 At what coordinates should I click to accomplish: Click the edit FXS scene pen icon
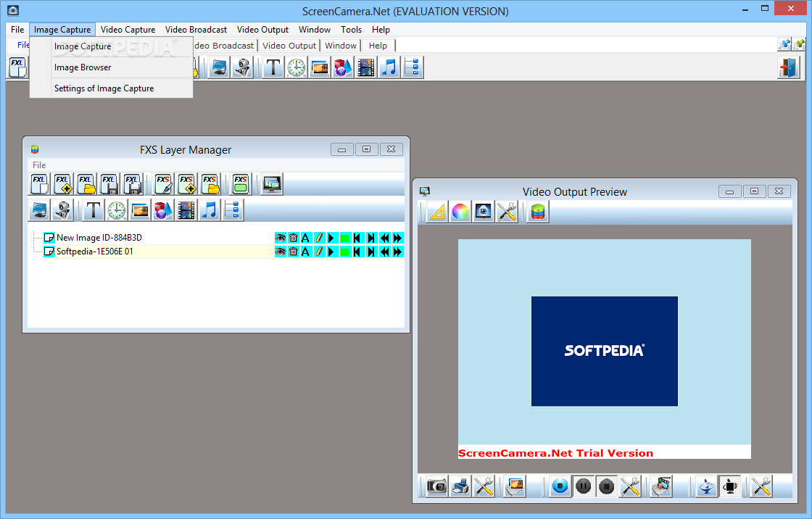163,184
